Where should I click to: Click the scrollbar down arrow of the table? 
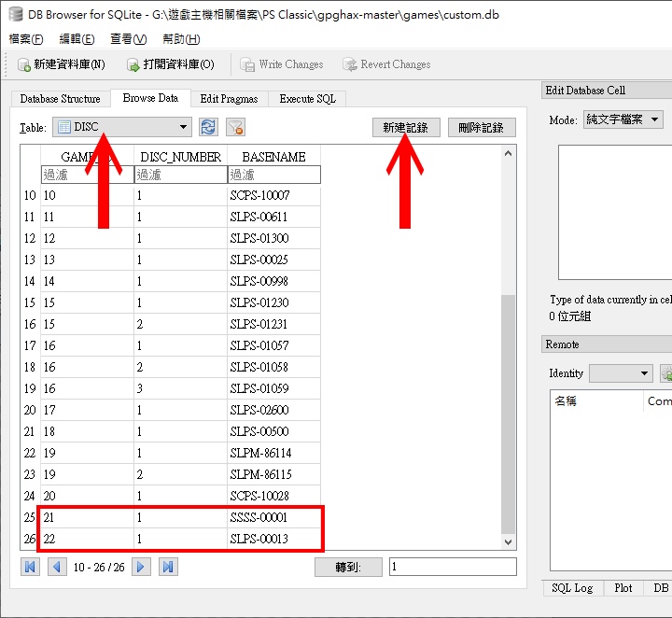pos(509,542)
